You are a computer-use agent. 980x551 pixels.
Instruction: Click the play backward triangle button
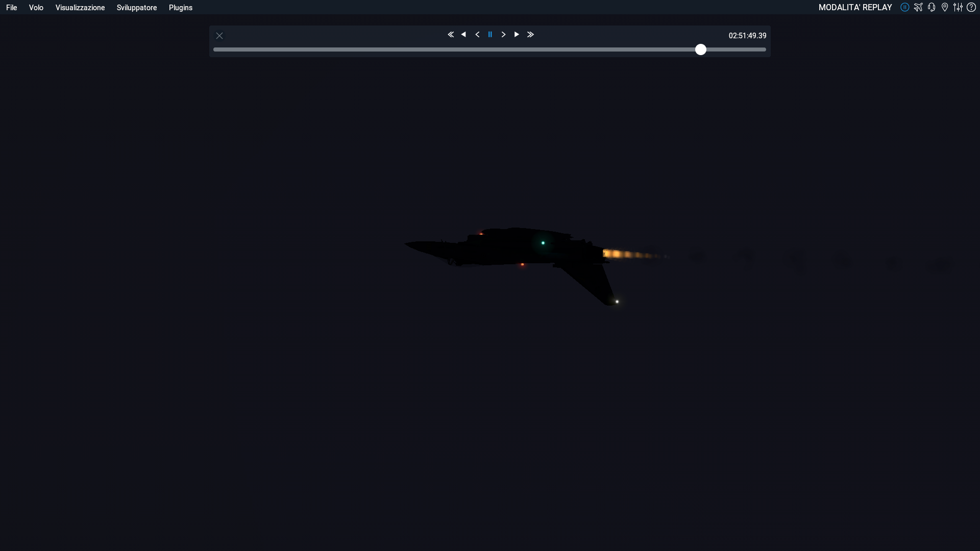coord(463,35)
